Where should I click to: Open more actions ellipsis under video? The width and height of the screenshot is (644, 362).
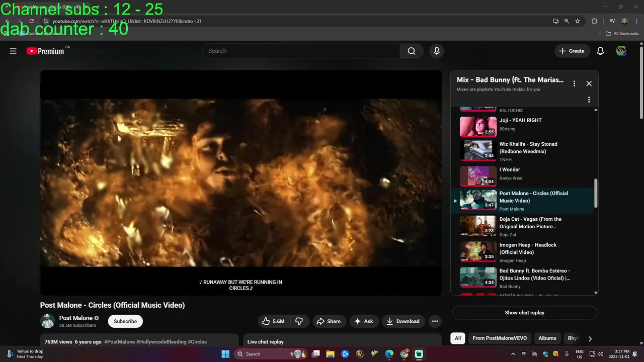[x=435, y=321]
